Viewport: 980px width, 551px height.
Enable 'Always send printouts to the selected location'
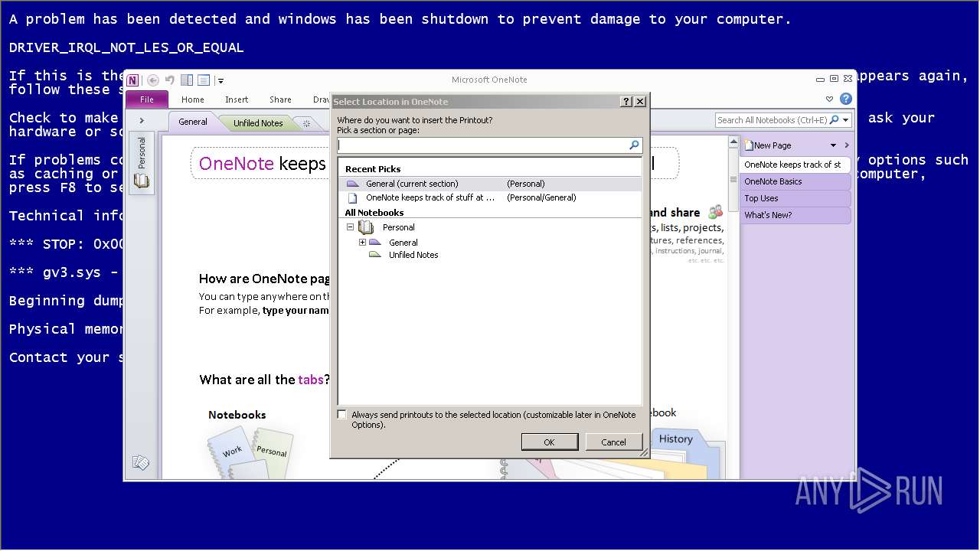coord(342,415)
